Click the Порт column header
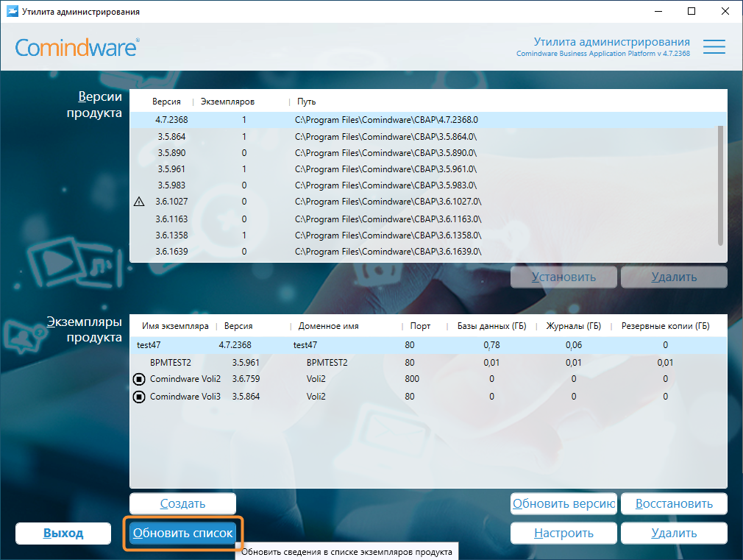The height and width of the screenshot is (560, 743). click(x=420, y=326)
